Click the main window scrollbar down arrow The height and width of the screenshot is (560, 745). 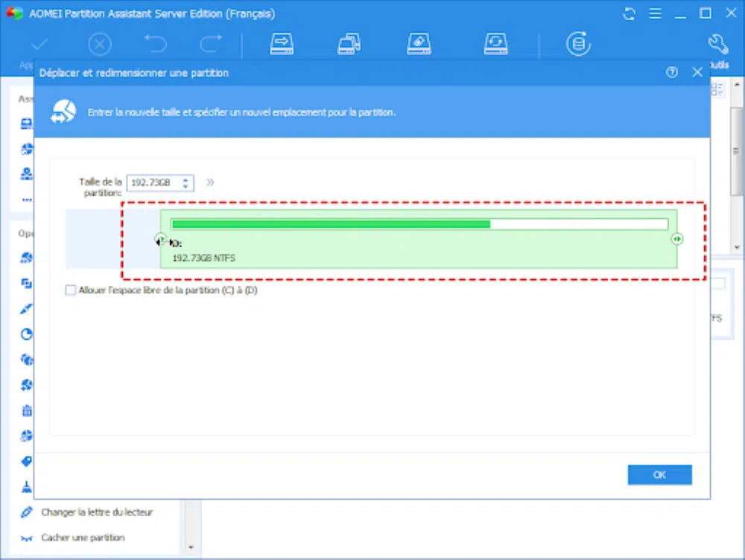pyautogui.click(x=737, y=247)
